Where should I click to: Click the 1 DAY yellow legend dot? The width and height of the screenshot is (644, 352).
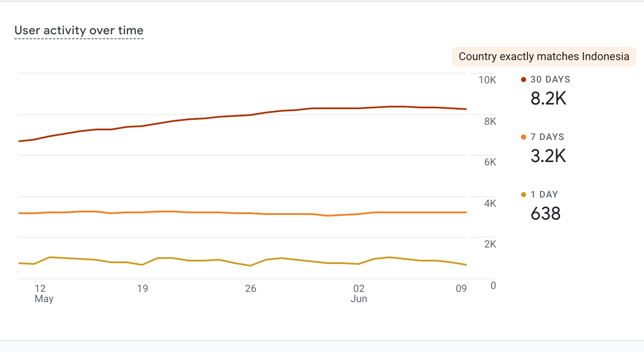coord(524,195)
